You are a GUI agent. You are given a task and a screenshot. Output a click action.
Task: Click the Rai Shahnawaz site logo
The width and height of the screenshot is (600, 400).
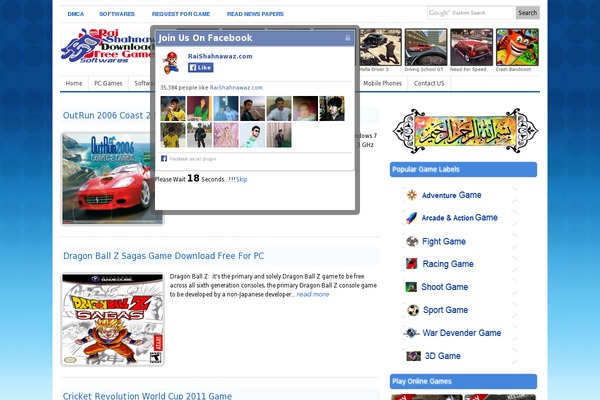point(108,46)
